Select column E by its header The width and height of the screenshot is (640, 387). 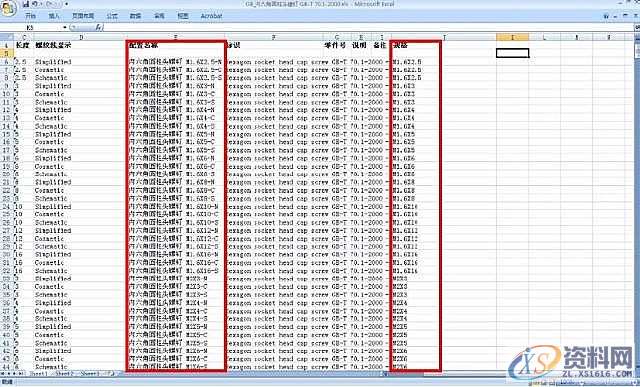pos(176,37)
